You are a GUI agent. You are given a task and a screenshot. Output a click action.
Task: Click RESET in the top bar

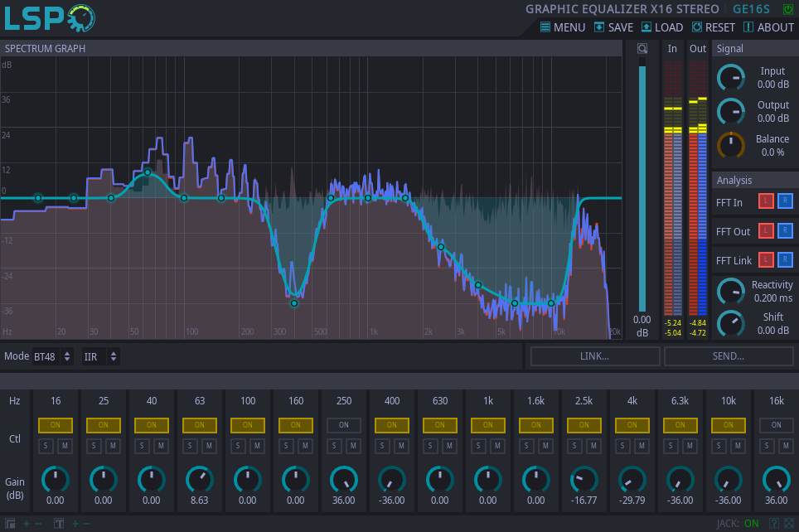713,27
